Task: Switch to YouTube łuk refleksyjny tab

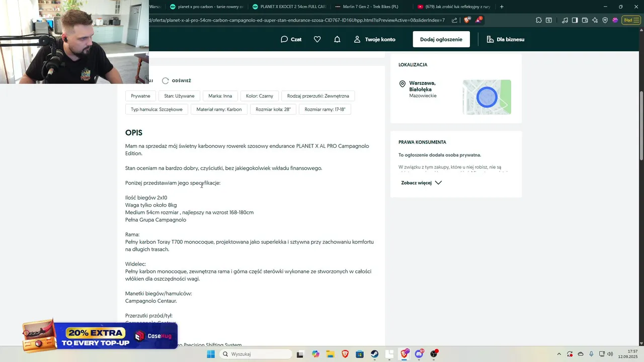Action: click(x=454, y=7)
